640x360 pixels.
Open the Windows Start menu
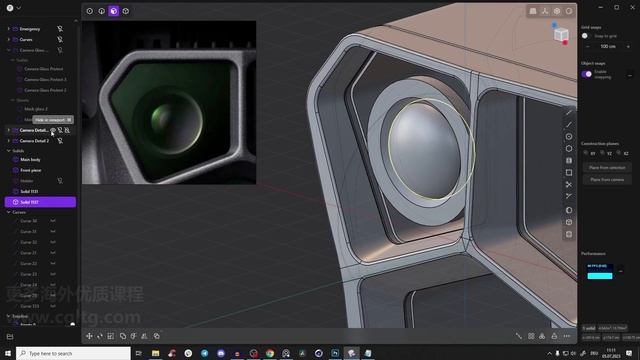click(x=8, y=353)
